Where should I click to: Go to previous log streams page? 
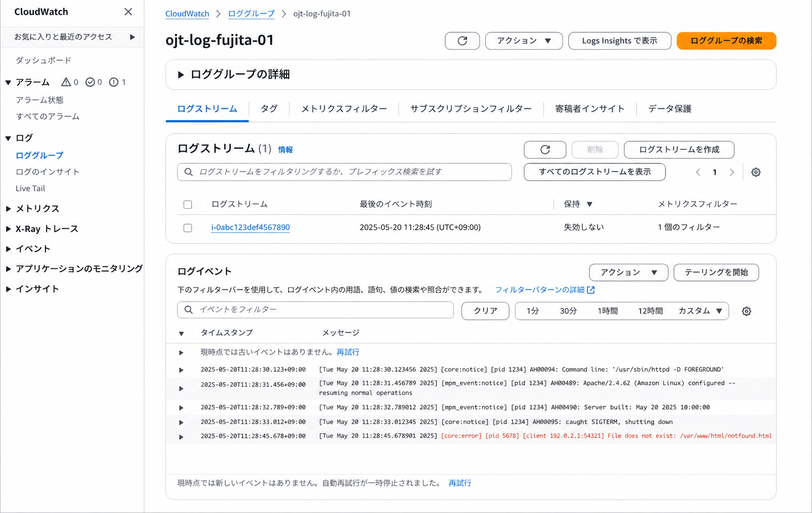click(x=698, y=172)
